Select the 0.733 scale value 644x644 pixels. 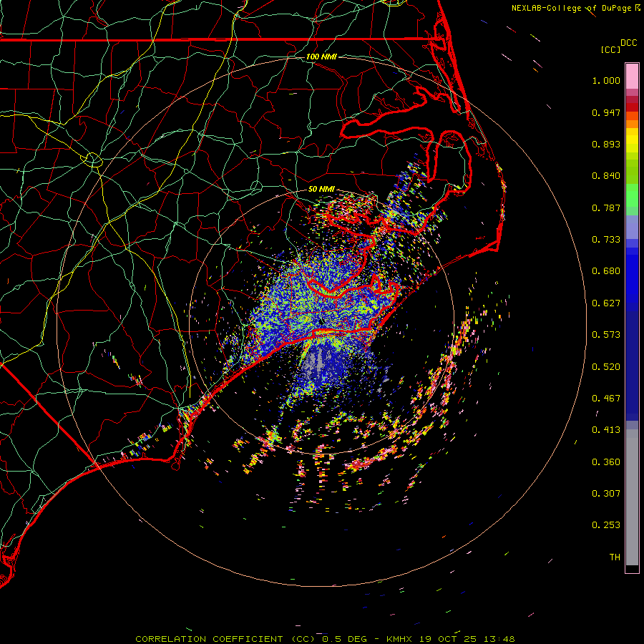606,240
